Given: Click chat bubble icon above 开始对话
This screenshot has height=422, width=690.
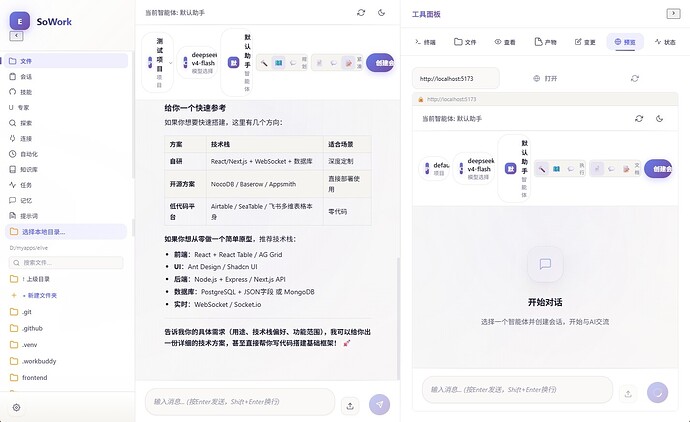Looking at the screenshot, I should (545, 264).
